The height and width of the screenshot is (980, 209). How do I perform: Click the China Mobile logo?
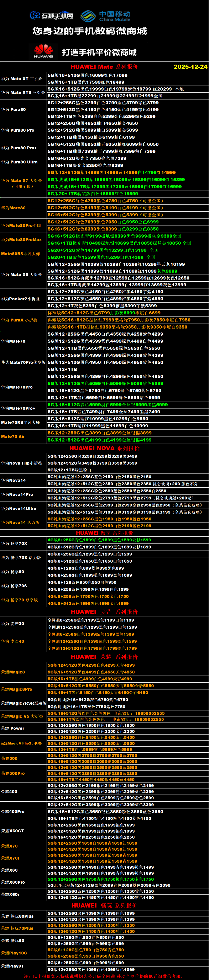coord(105,16)
